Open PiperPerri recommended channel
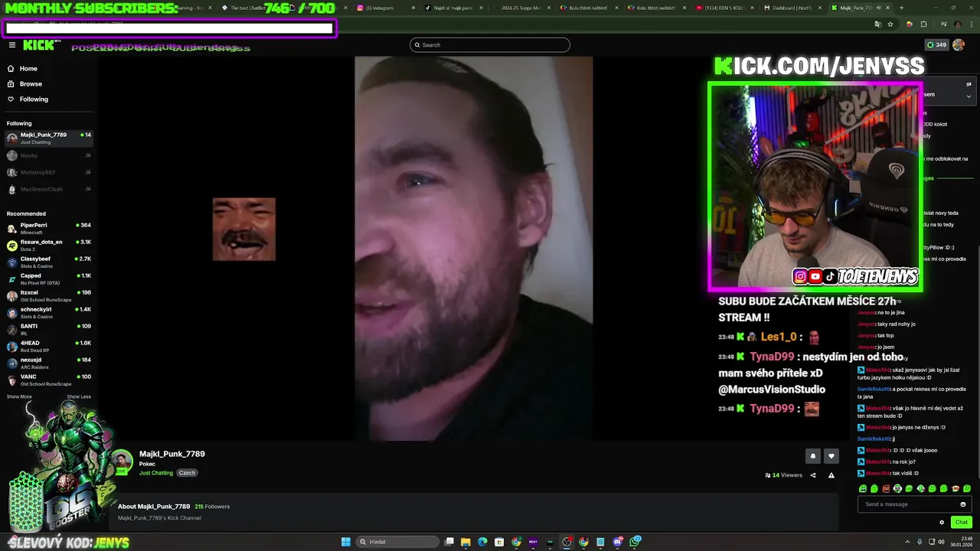This screenshot has height=551, width=980. point(48,228)
